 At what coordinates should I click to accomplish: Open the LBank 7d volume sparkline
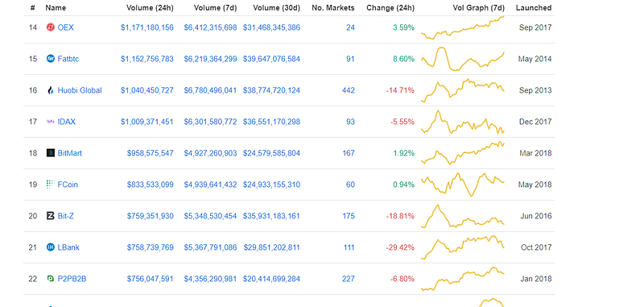coord(463,247)
